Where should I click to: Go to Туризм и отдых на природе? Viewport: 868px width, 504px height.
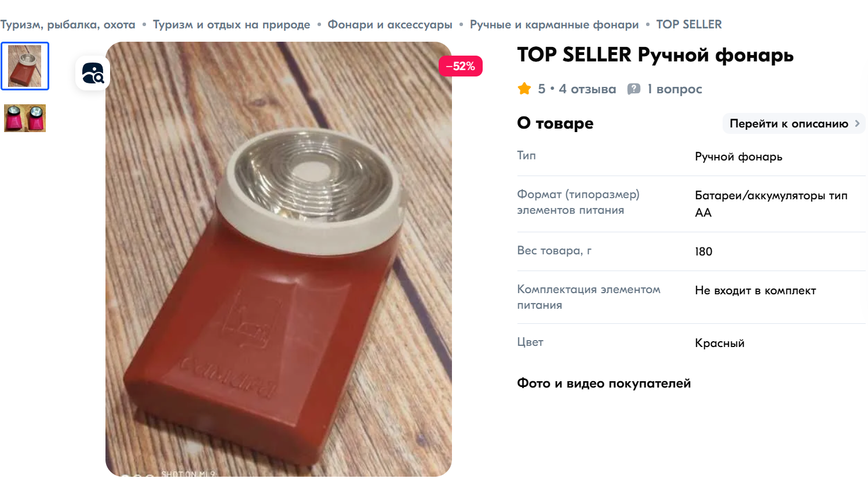(231, 24)
